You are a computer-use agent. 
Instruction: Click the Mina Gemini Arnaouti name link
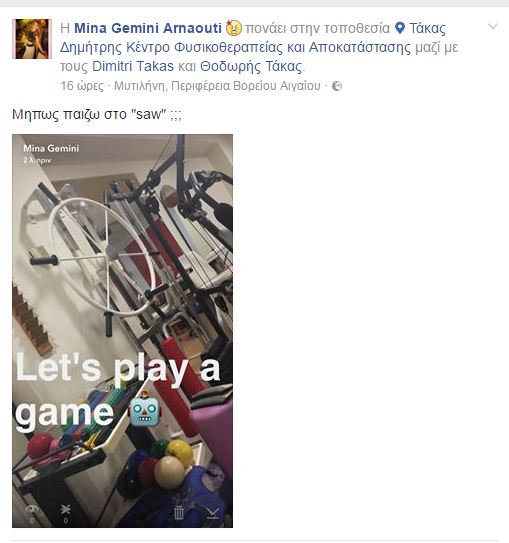pyautogui.click(x=148, y=28)
